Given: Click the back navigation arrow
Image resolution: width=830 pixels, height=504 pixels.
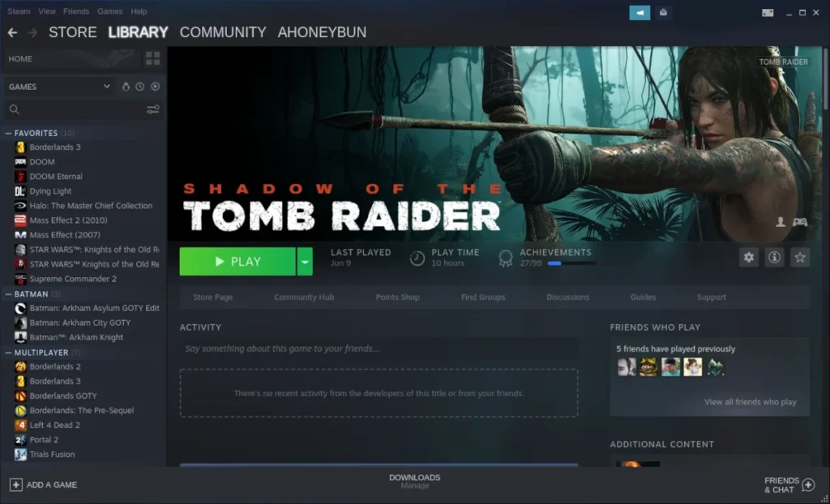Looking at the screenshot, I should pyautogui.click(x=12, y=33).
